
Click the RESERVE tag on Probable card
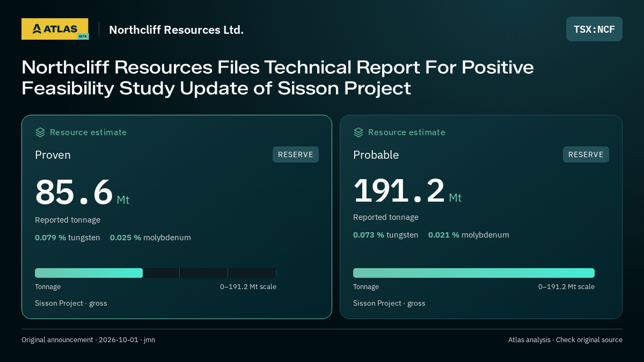[x=586, y=154]
